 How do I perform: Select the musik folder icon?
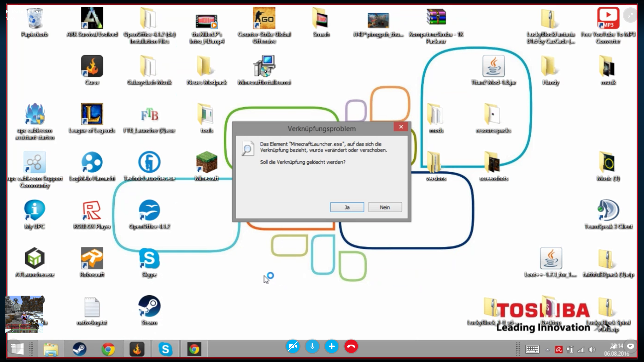608,70
